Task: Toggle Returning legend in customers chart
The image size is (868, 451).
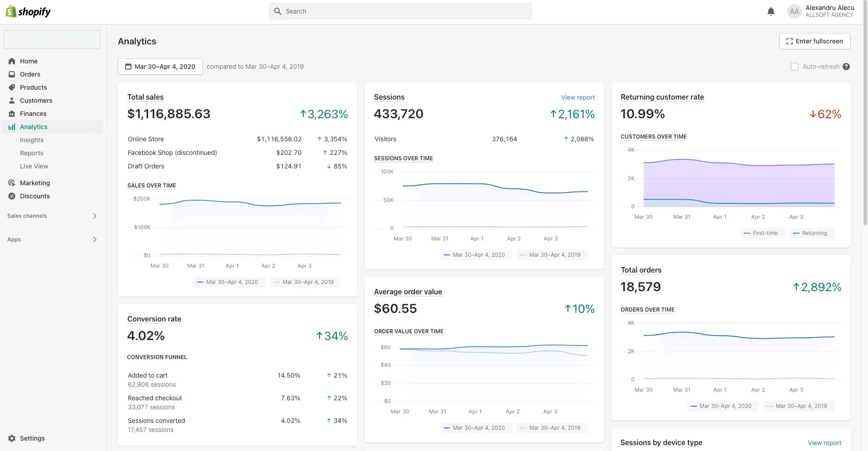Action: coord(811,233)
